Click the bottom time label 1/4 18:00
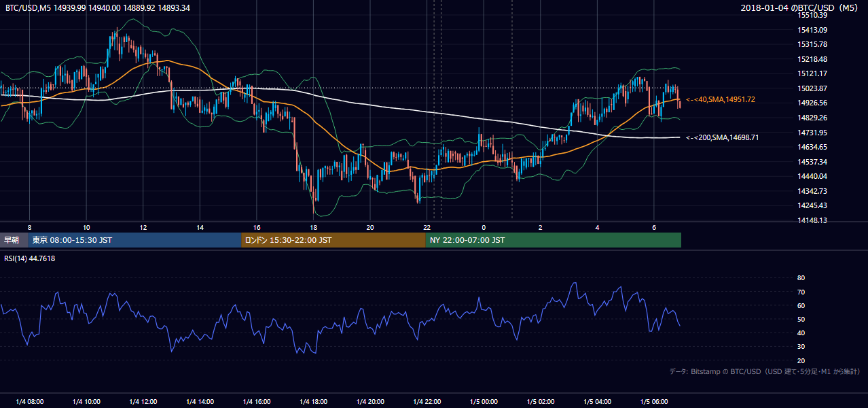The height and width of the screenshot is (408, 868). click(313, 401)
